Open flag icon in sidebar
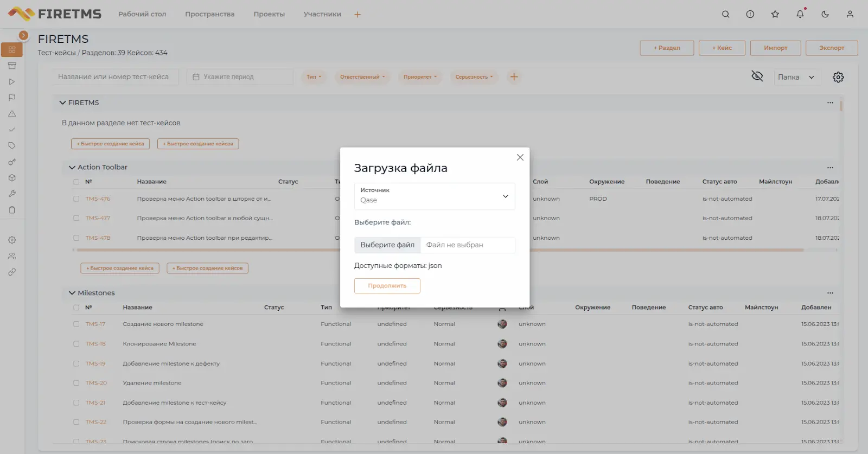 pyautogui.click(x=12, y=98)
